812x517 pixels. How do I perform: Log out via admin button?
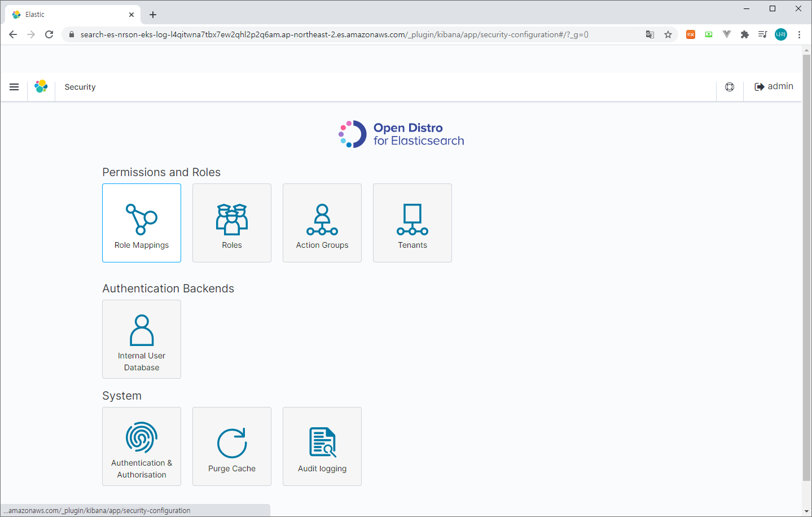coord(774,86)
